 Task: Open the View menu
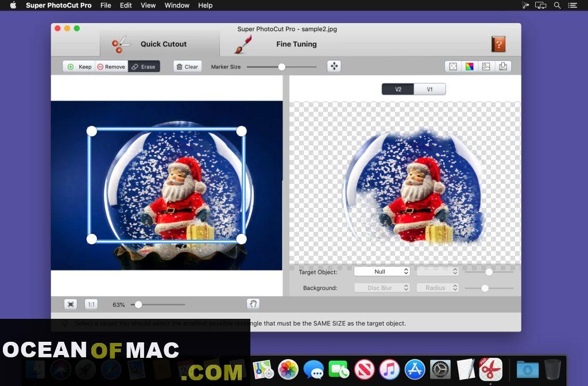(x=148, y=5)
